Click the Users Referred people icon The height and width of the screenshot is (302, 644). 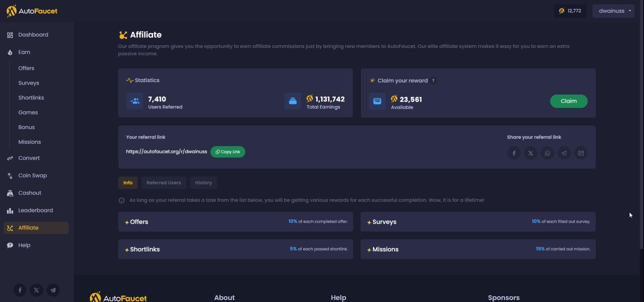click(x=135, y=101)
